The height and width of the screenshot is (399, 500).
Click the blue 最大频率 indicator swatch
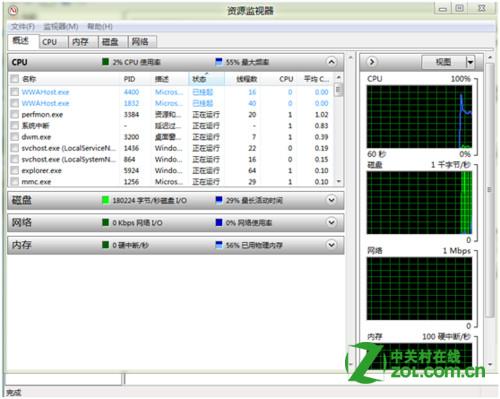click(219, 62)
